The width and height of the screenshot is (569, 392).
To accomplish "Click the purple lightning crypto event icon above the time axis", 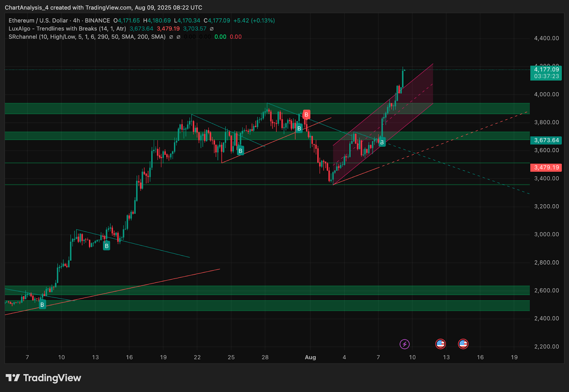I will [405, 344].
